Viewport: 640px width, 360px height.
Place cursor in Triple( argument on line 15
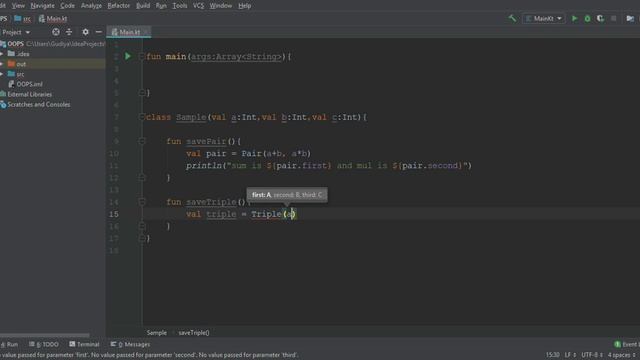[290, 214]
